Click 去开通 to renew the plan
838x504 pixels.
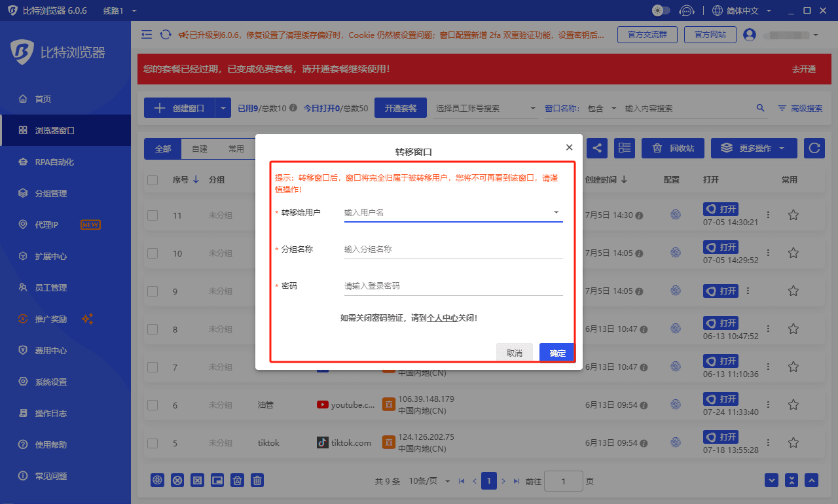[803, 69]
